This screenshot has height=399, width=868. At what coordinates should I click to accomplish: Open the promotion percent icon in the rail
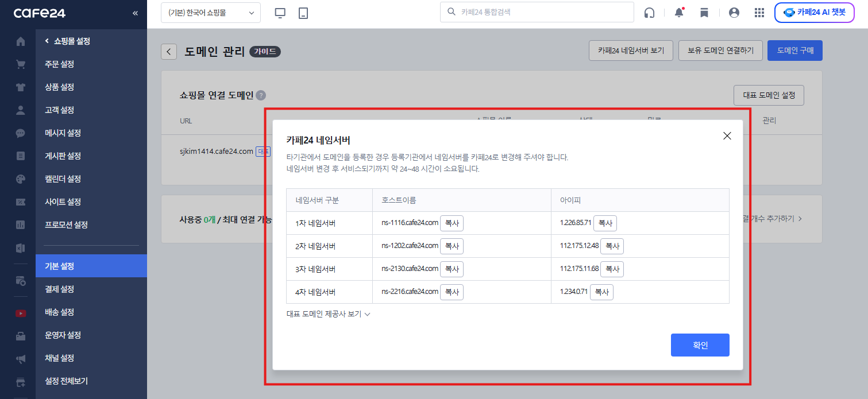21,202
